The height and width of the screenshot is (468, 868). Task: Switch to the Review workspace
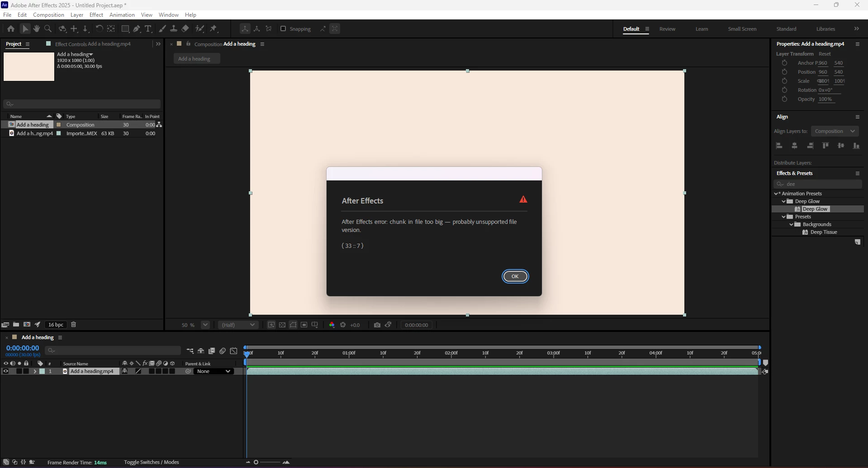coord(667,29)
